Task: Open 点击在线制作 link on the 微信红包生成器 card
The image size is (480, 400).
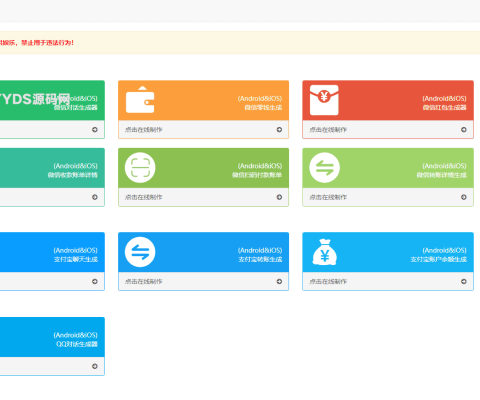Action: tap(328, 130)
